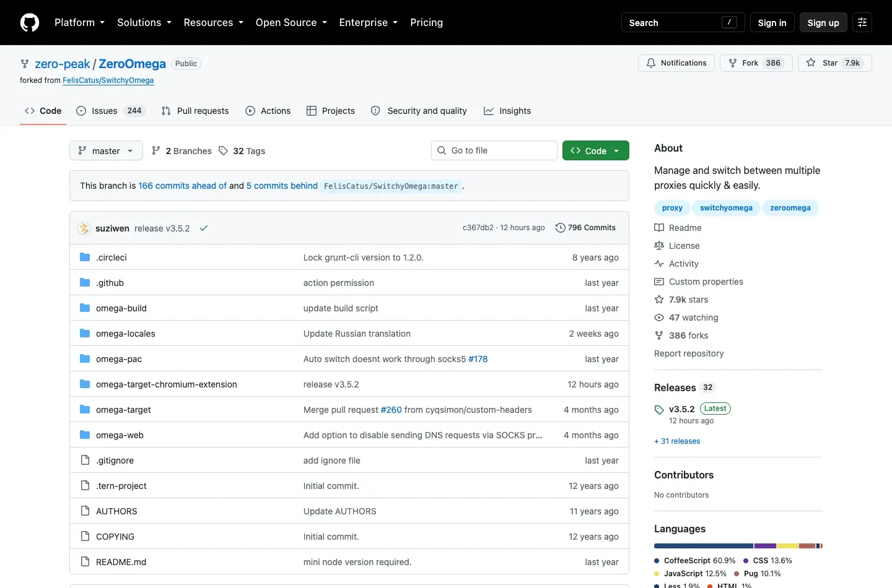892x588 pixels.
Task: Click suziwen's avatar icon
Action: click(x=84, y=228)
